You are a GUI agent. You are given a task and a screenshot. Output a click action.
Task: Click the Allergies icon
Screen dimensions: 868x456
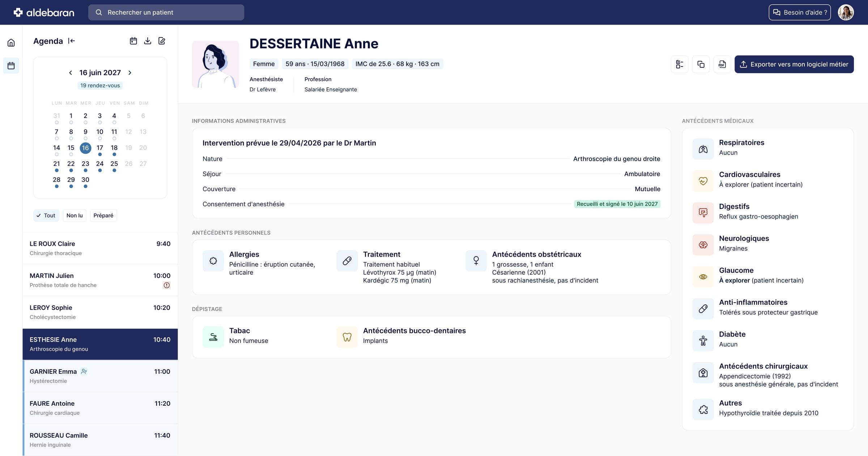click(213, 261)
